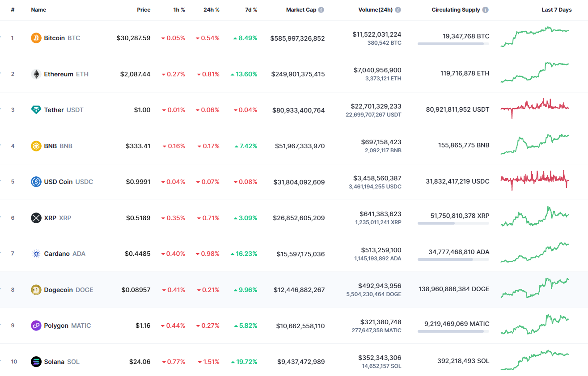Click Bitcoin's 7-day sparkline chart
The width and height of the screenshot is (588, 376).
[535, 38]
